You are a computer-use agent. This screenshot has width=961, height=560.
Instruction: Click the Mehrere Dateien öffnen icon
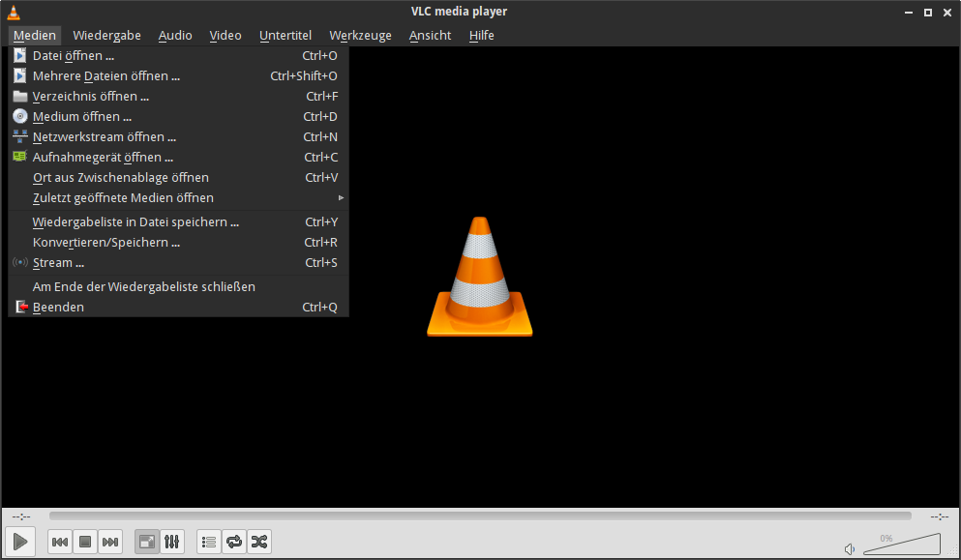[x=20, y=76]
